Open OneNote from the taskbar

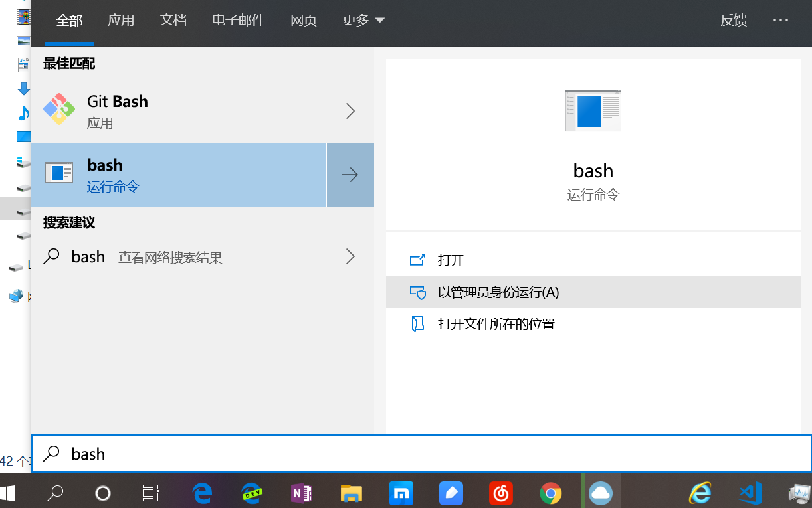tap(301, 493)
